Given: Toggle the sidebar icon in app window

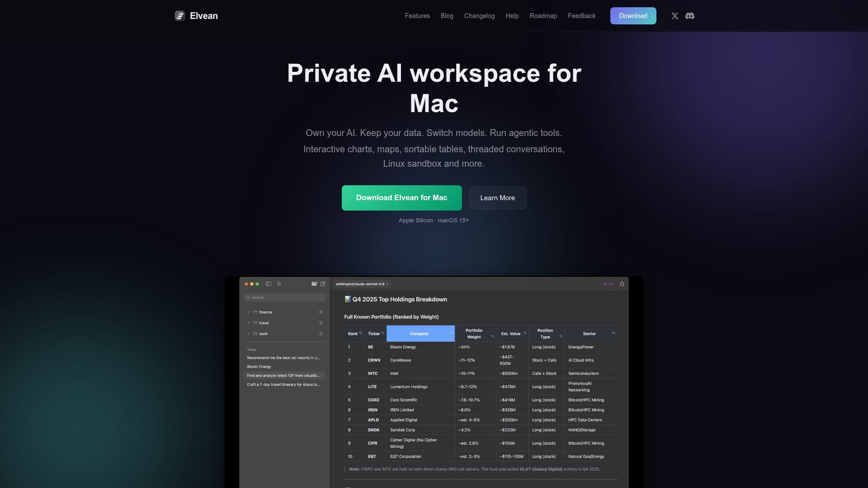Looking at the screenshot, I should [269, 284].
